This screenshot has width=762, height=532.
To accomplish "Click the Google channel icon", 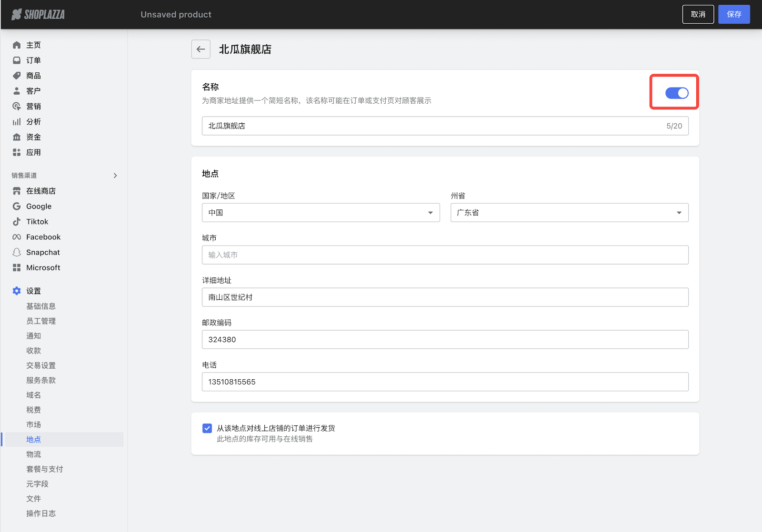I will point(17,206).
